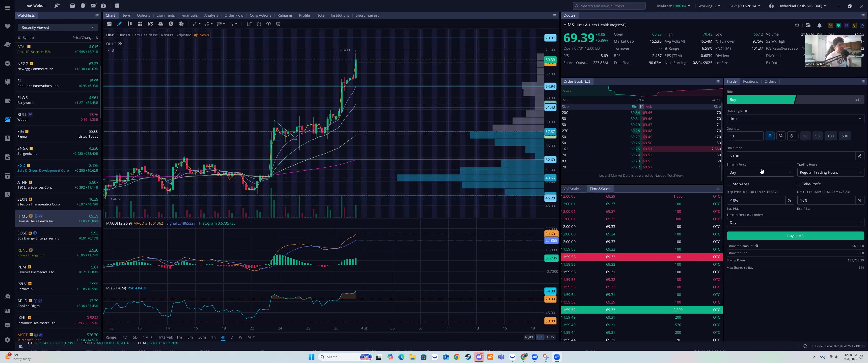Click the Limit Price input field
868x363 pixels.
(791, 156)
